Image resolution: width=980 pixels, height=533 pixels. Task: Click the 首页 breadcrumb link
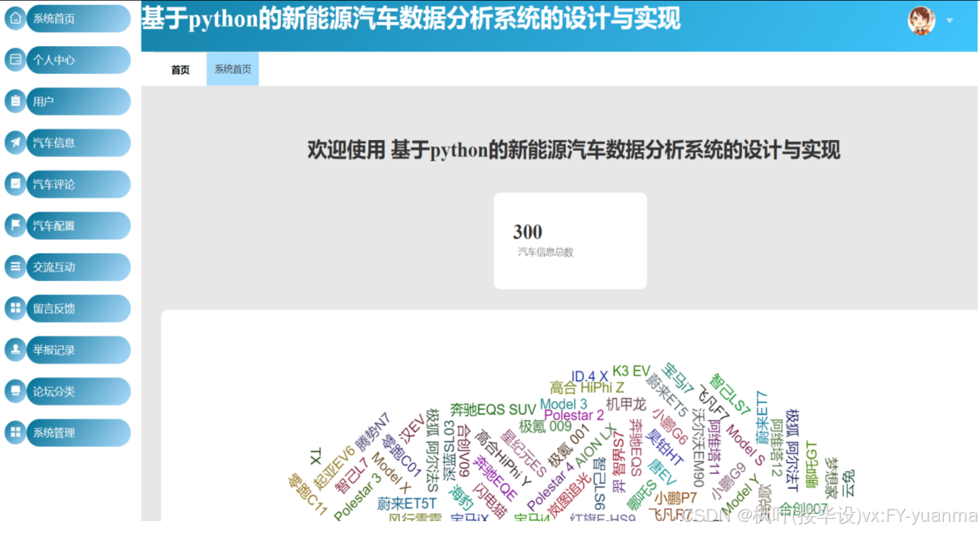coord(180,70)
